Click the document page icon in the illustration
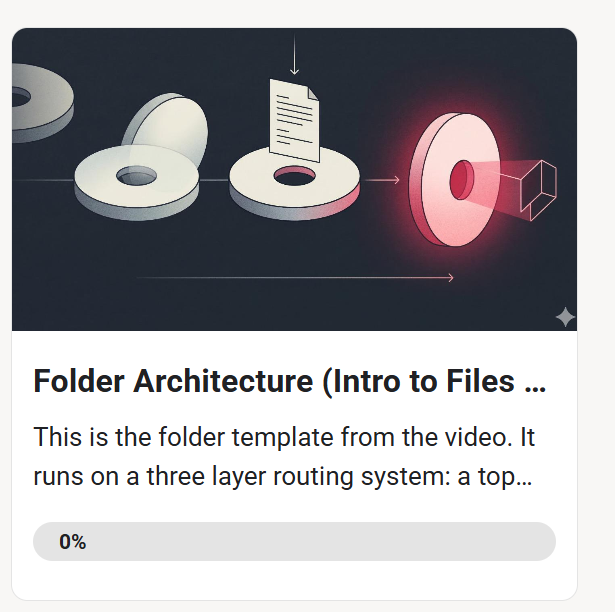Viewport: 615px width, 612px height. [294, 121]
